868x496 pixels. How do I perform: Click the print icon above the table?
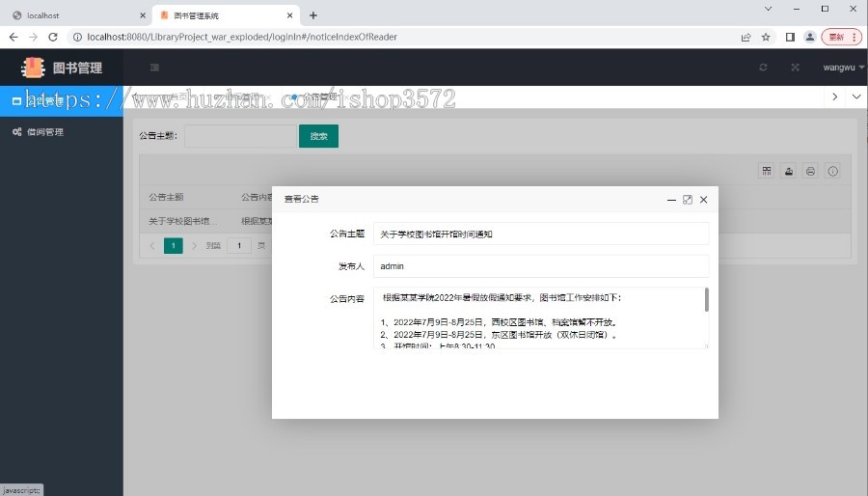tap(810, 171)
